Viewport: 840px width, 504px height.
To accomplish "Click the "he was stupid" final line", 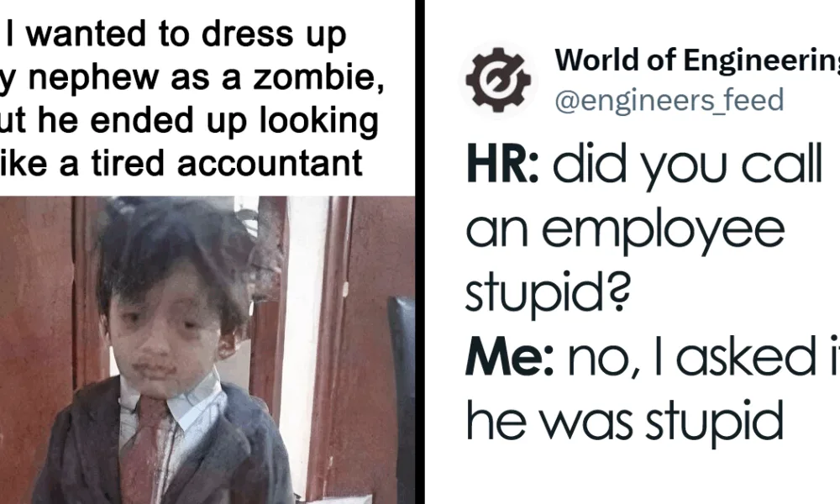I will point(625,422).
